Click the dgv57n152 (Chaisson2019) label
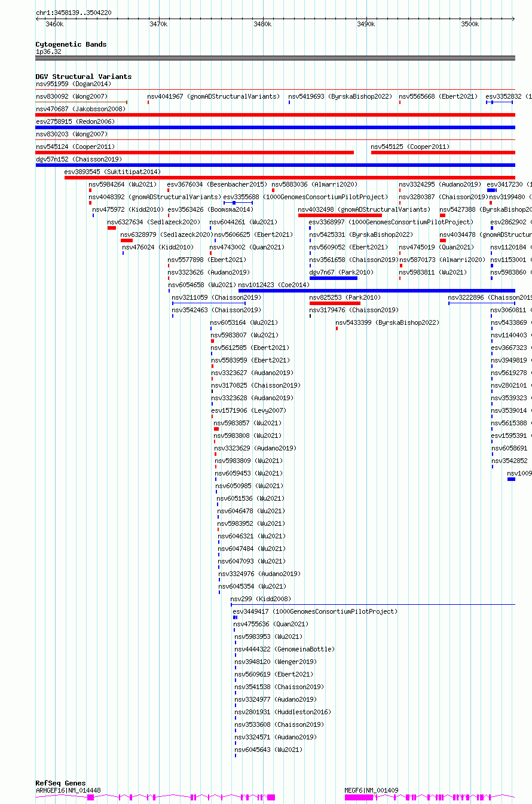 79,159
